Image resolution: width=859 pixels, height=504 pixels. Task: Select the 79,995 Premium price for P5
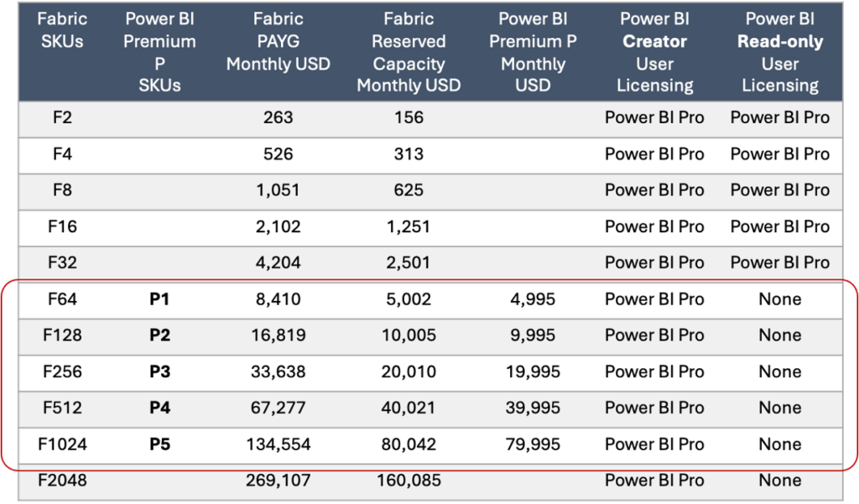coord(533,444)
